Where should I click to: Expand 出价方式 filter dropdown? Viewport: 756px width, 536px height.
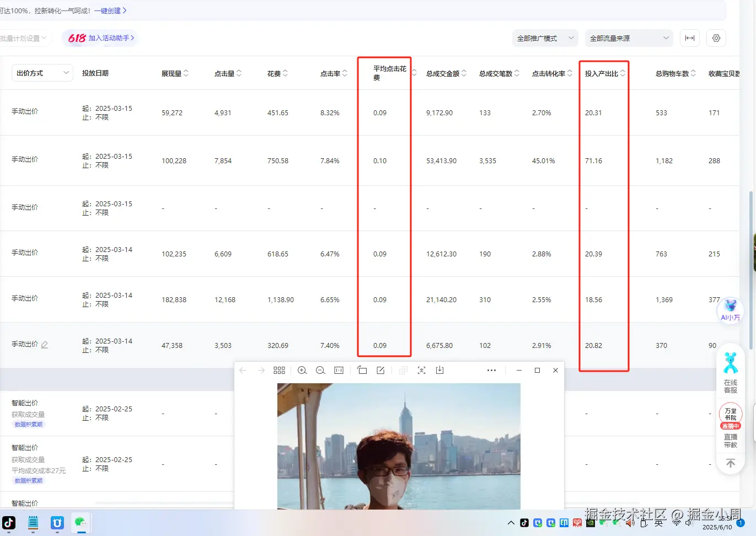click(x=42, y=73)
